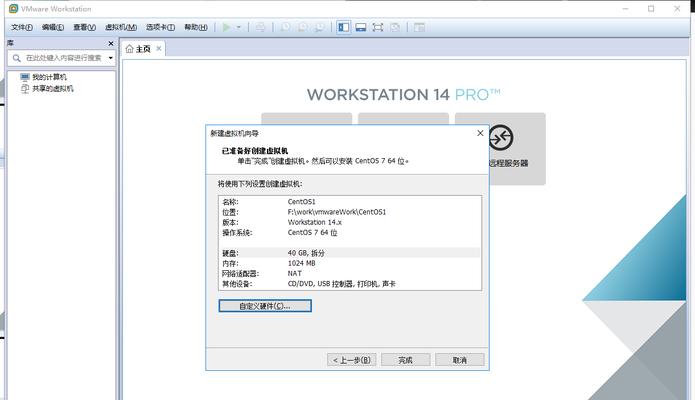Image resolution: width=695 pixels, height=400 pixels.
Task: Click the 上一步(B) back button
Action: [x=352, y=360]
